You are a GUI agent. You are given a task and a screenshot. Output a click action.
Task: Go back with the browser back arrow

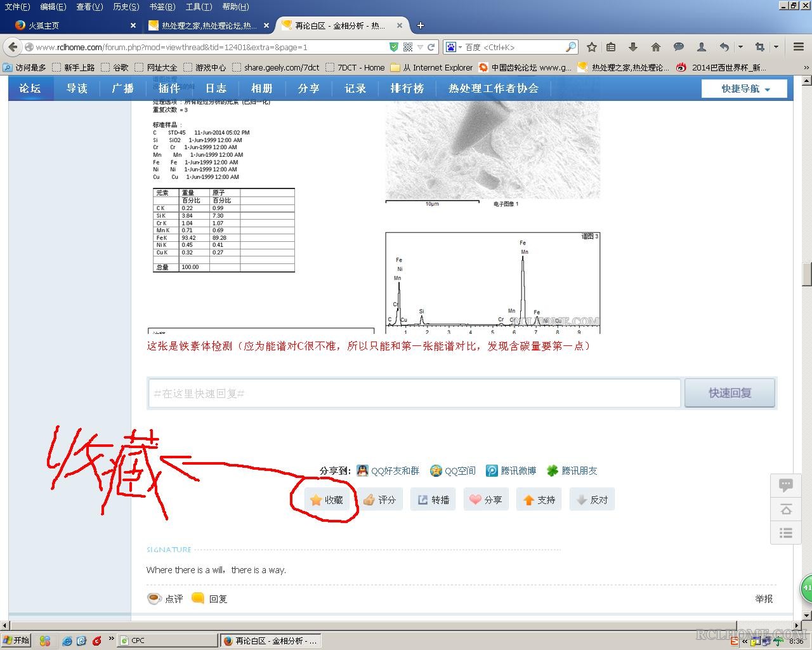click(x=13, y=47)
